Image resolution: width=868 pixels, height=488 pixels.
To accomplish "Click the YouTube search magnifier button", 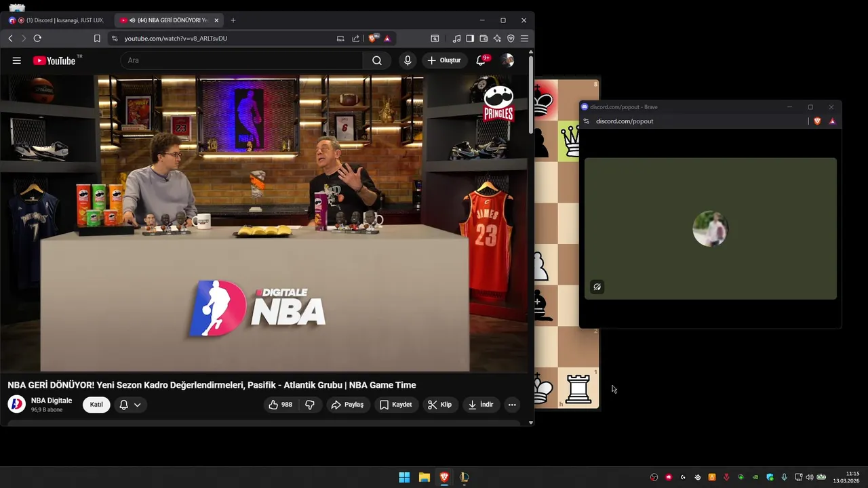I will click(377, 60).
